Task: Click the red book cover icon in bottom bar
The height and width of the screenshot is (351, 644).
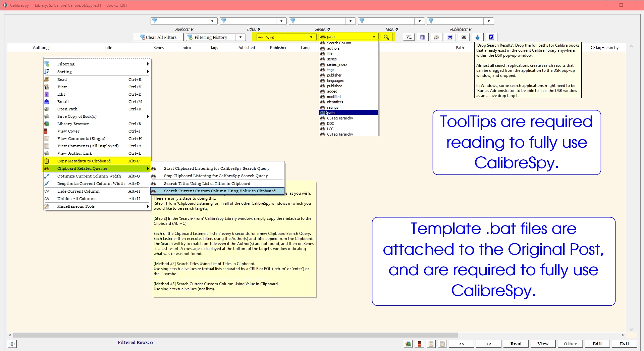Action: tap(420, 344)
